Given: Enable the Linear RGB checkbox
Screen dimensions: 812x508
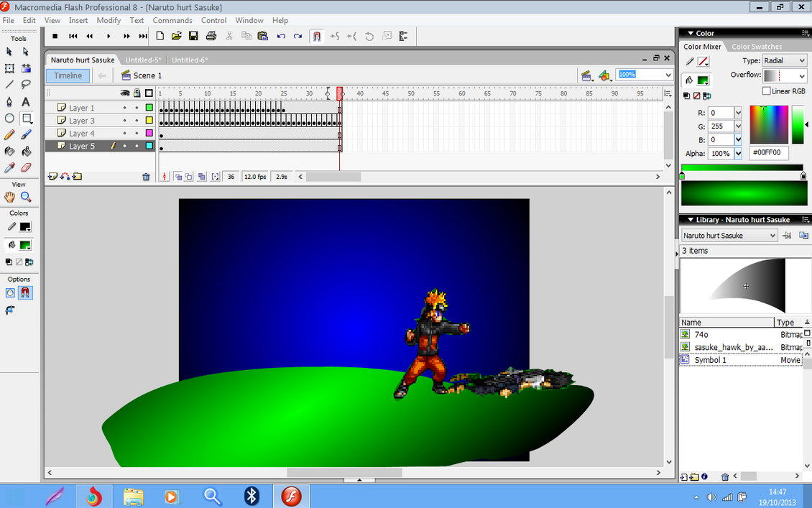Looking at the screenshot, I should [x=767, y=91].
